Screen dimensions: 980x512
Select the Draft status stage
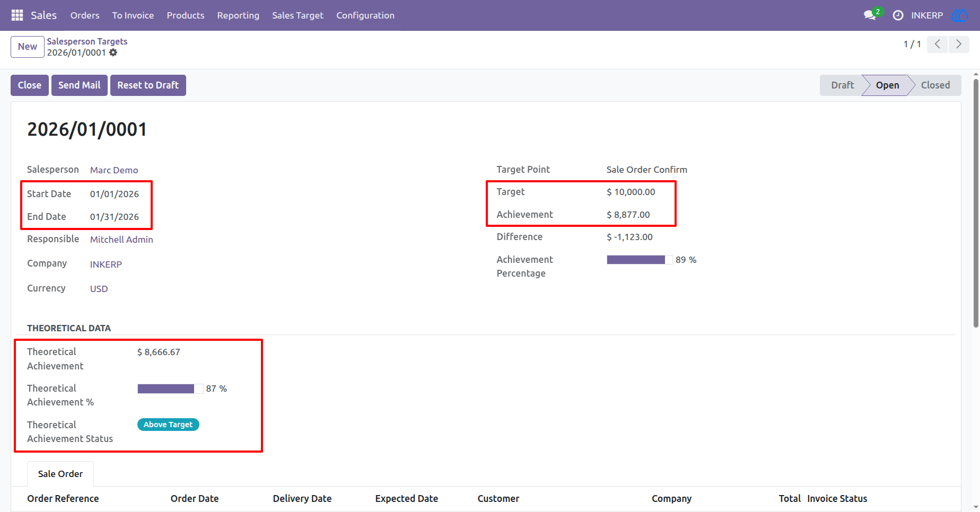[x=842, y=85]
